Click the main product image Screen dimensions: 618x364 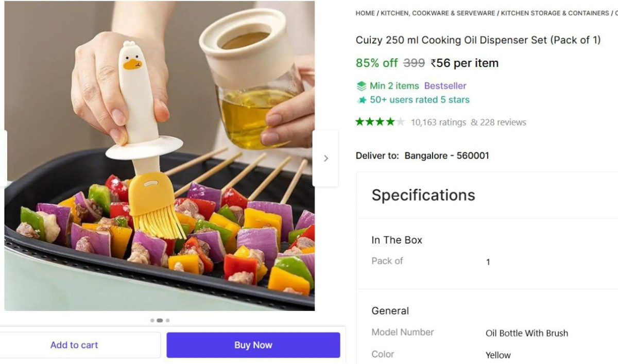(160, 155)
